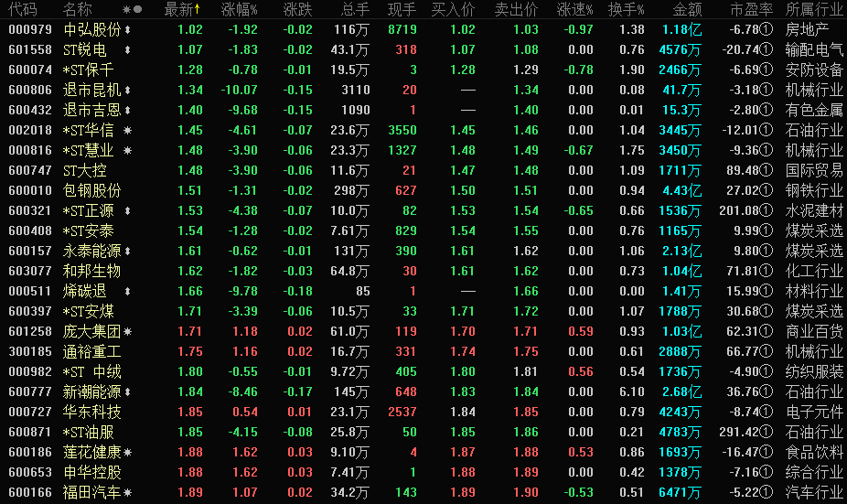This screenshot has width=847, height=504.
Task: Click the marker icon beside 中弘股份
Action: [127, 30]
